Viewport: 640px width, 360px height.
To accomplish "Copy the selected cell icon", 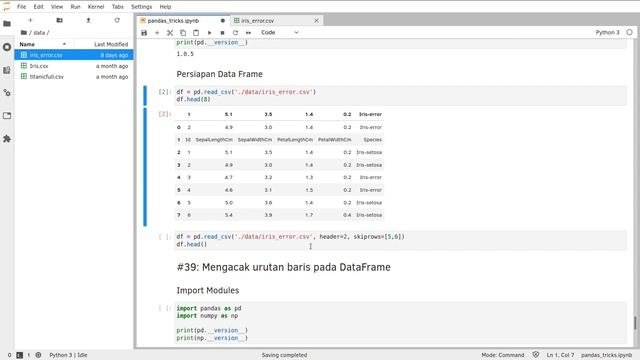I will click(183, 33).
